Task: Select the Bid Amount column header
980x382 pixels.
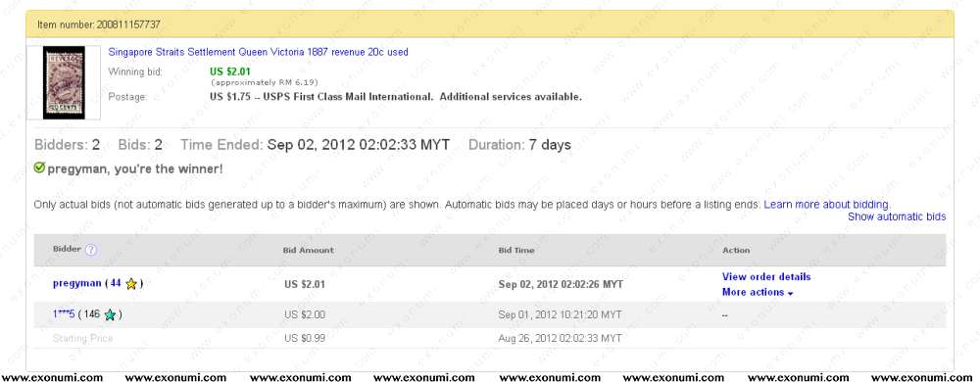Action: [309, 250]
